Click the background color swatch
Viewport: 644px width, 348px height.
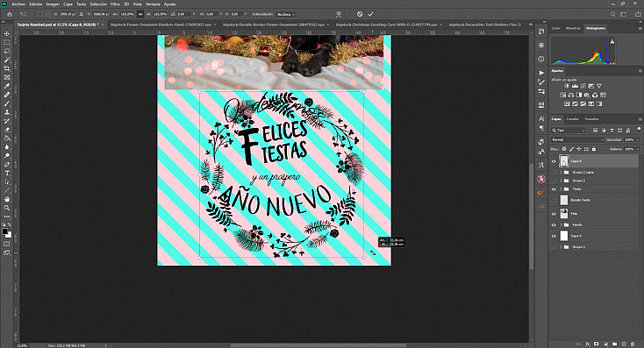tap(9, 236)
